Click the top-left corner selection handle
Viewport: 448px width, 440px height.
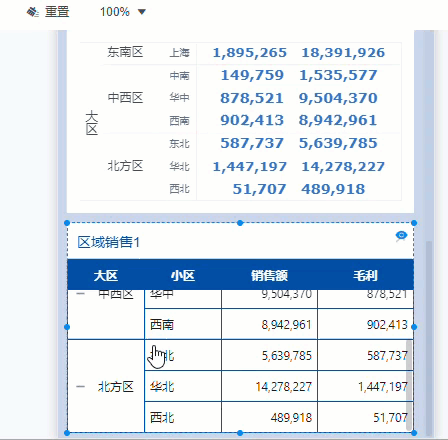[67, 223]
